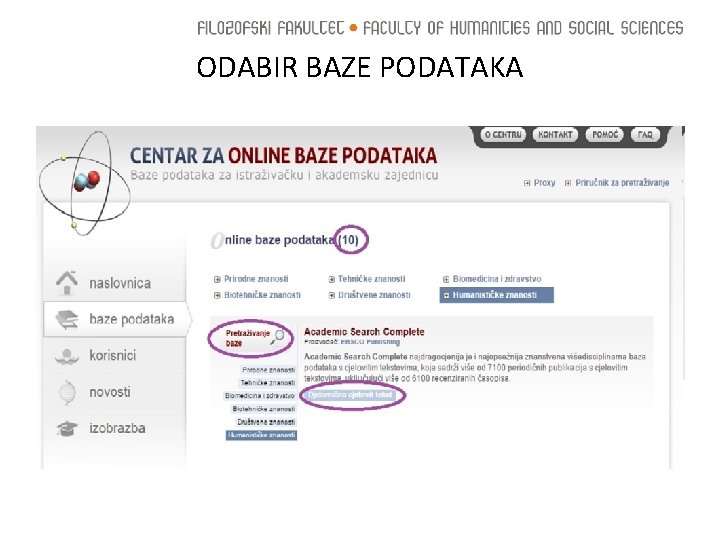Click the magnifier icon in Pretraživanje baze
Viewport: 720px width, 540px height.
(x=277, y=337)
